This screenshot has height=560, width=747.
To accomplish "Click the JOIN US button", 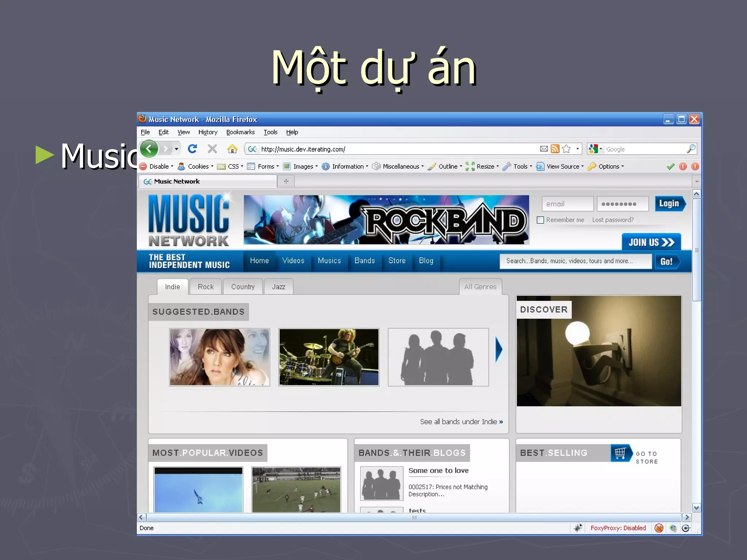I will 651,242.
